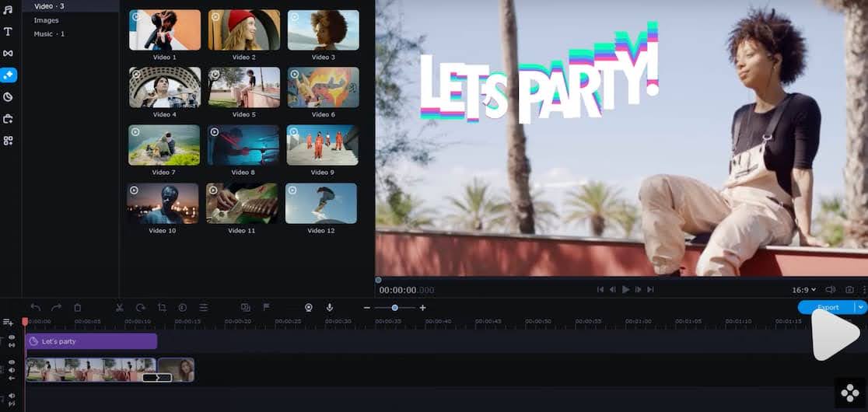
Task: Select Video 11 guitar thumbnail
Action: coord(242,204)
